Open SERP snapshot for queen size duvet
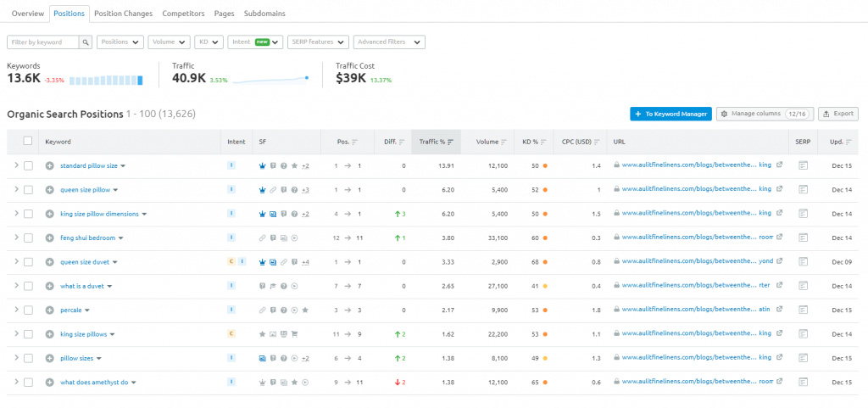868x408 pixels. 804,262
